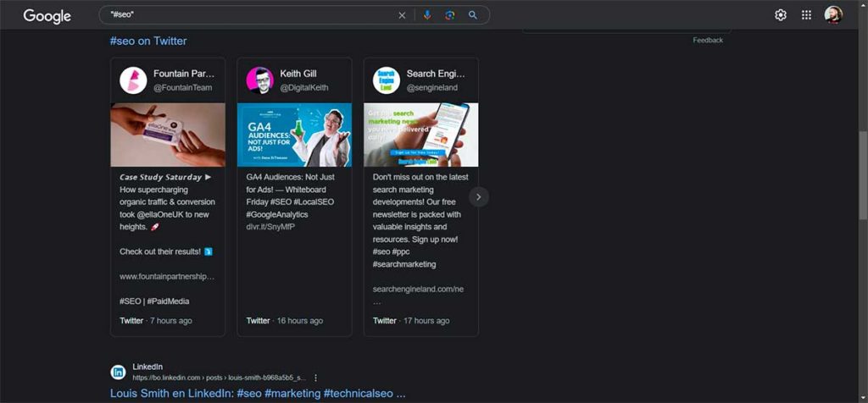Viewport: 868px width, 403px height.
Task: Open the Google account profile picture
Action: 833,15
